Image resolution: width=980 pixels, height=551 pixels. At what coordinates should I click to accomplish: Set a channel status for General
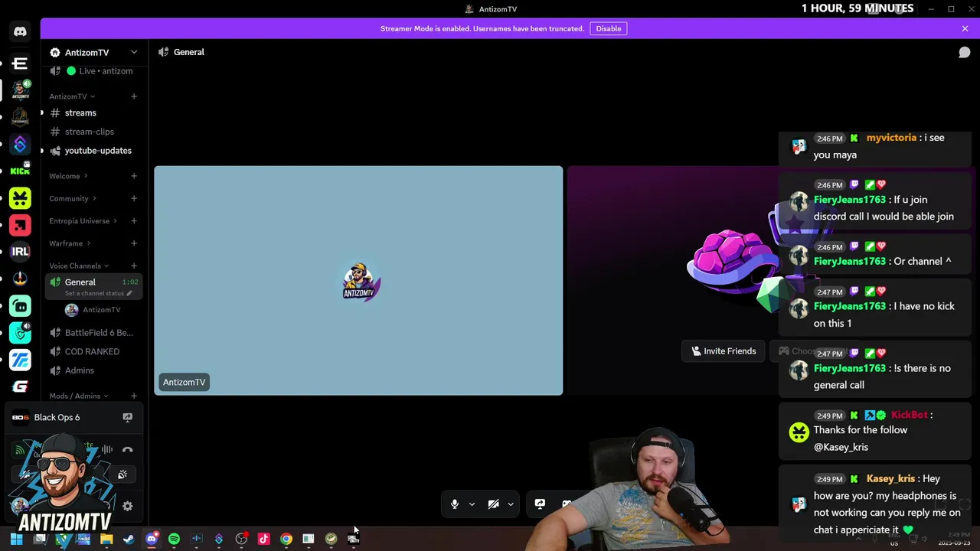pyautogui.click(x=98, y=293)
